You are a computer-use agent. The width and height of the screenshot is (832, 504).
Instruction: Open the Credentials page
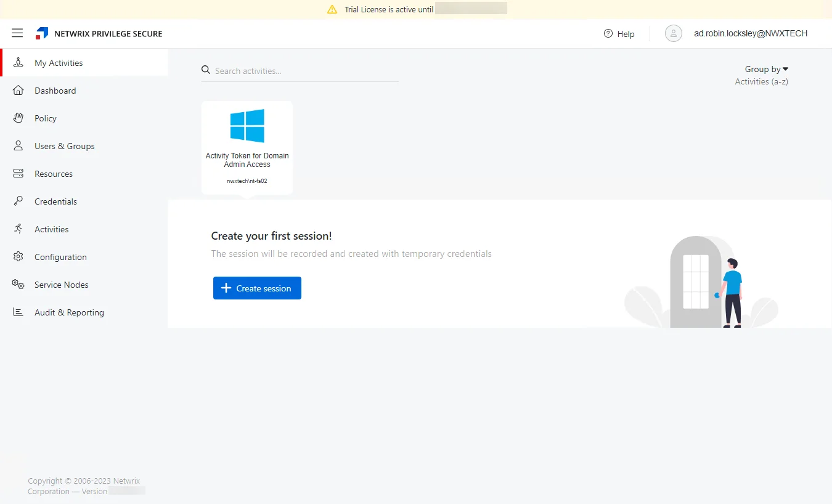coord(84,201)
